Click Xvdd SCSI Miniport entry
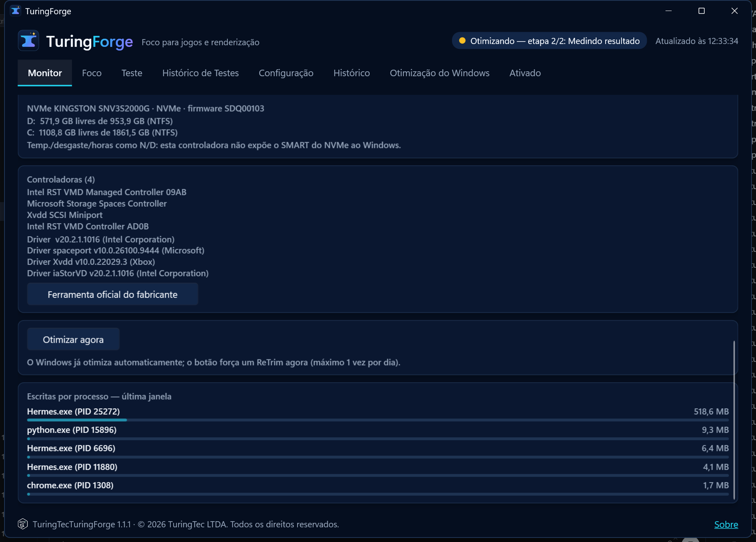Image resolution: width=756 pixels, height=542 pixels. point(65,215)
